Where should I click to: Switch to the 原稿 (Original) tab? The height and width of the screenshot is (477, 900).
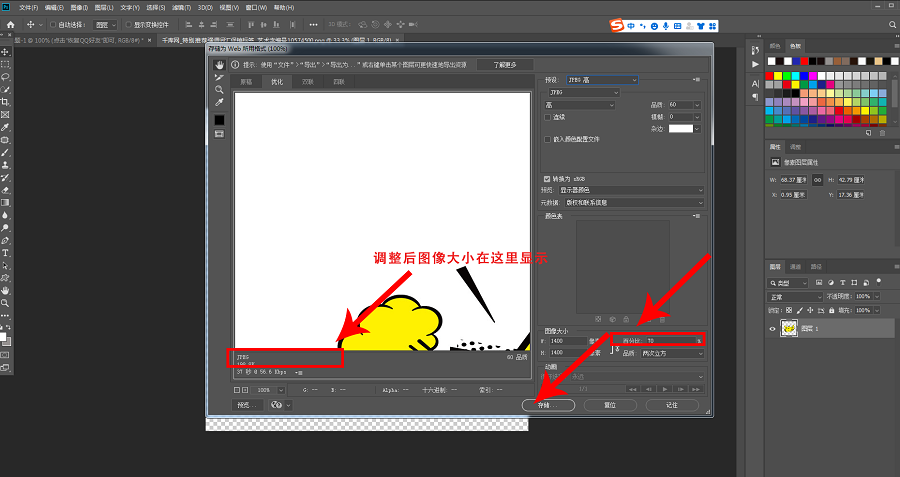pyautogui.click(x=245, y=81)
